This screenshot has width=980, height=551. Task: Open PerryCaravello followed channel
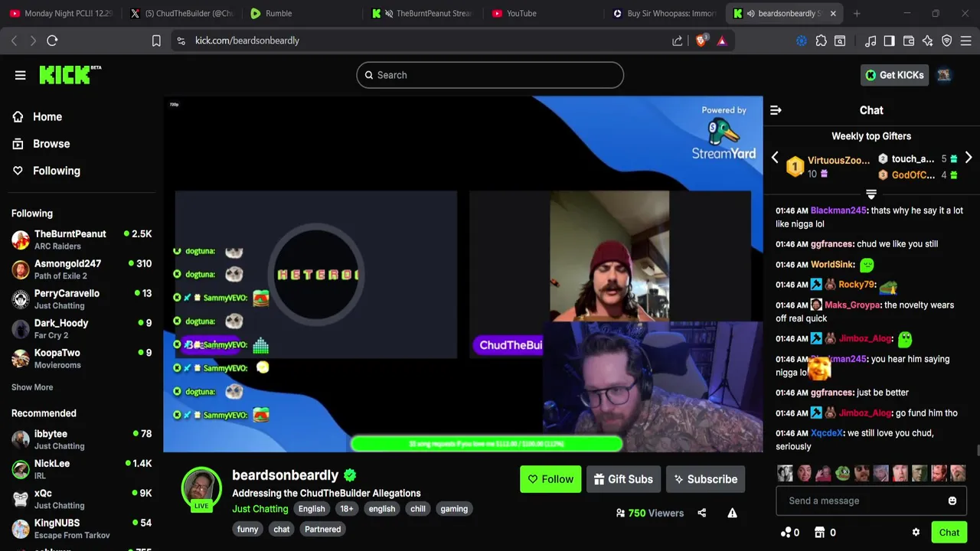(x=81, y=299)
